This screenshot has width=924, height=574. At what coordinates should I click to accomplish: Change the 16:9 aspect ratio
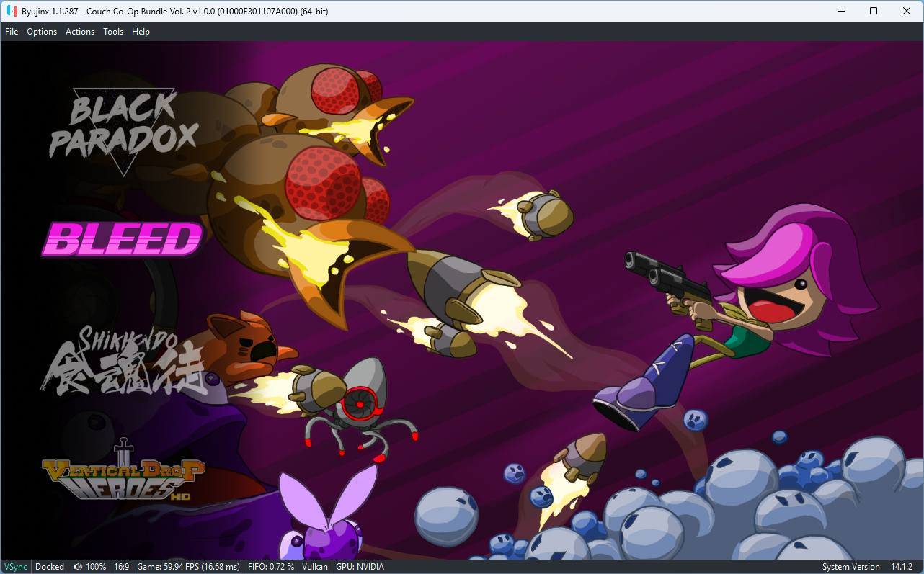121,567
